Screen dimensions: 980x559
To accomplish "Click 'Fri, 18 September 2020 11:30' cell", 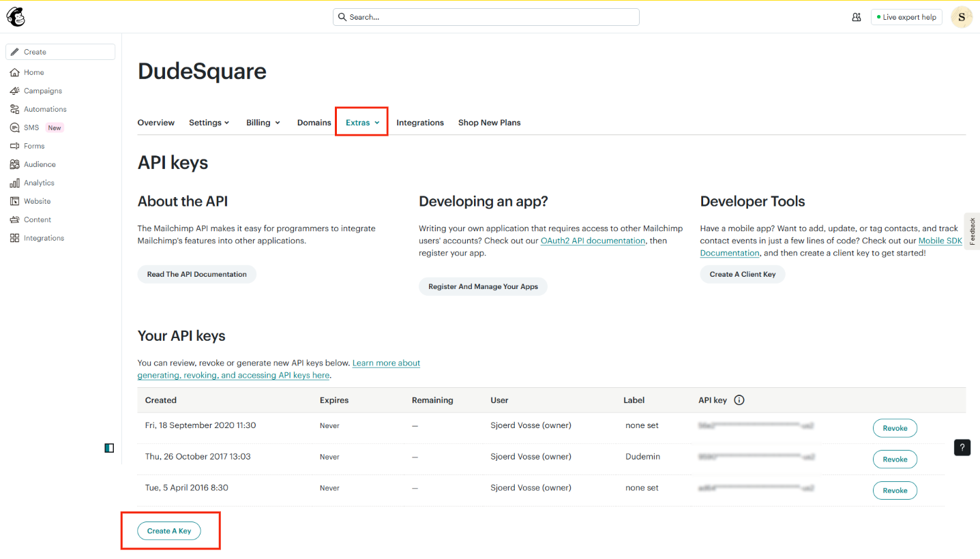I will [201, 425].
